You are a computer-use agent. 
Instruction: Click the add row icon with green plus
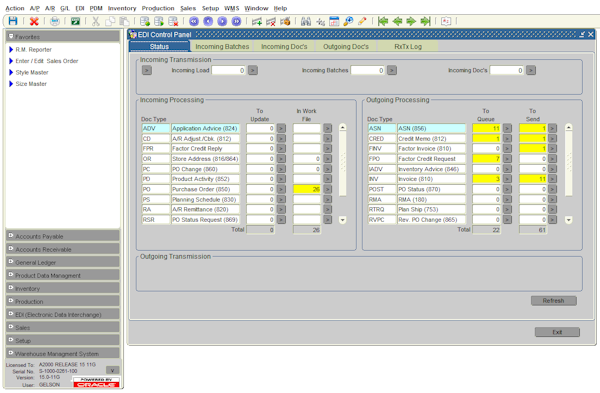[x=257, y=21]
